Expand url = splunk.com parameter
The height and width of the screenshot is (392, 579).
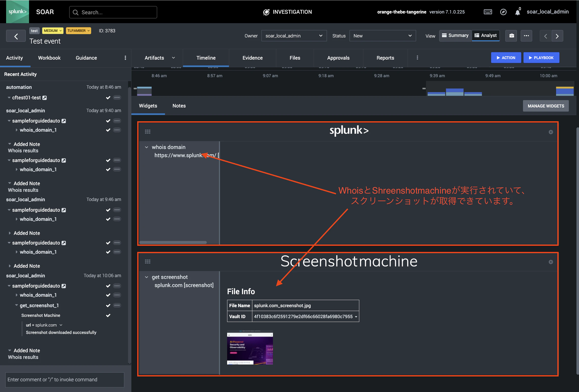pyautogui.click(x=61, y=325)
